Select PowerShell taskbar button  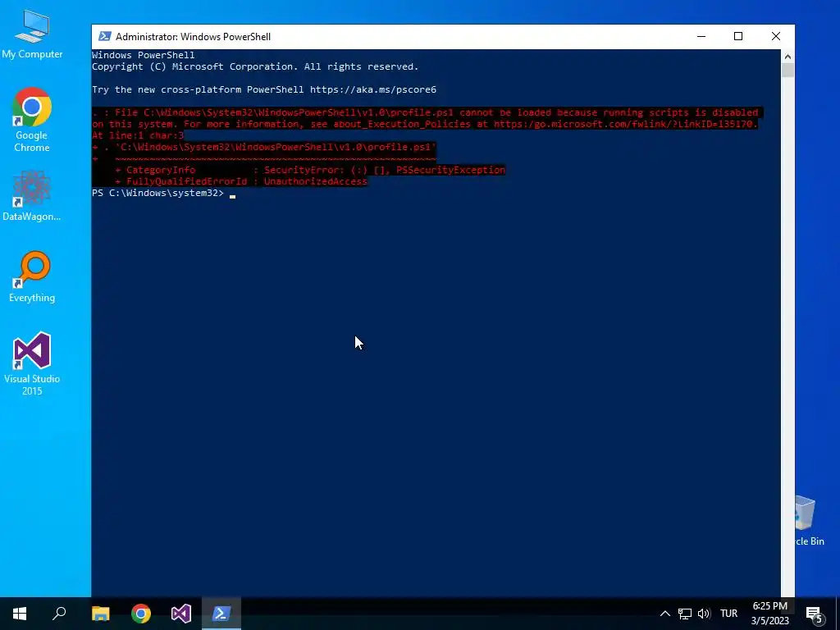pyautogui.click(x=221, y=614)
